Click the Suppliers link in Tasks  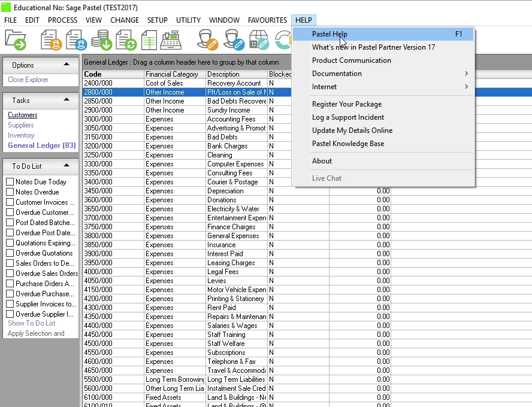pos(21,125)
